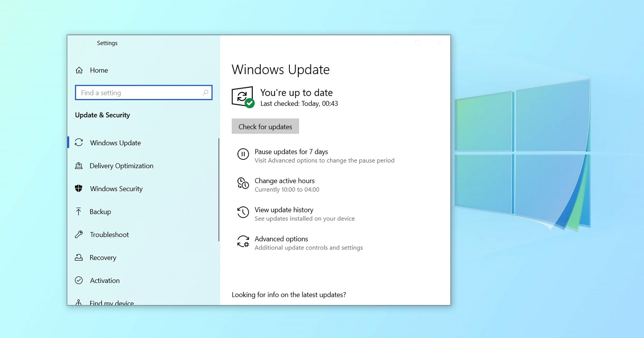Open Change active hours
The height and width of the screenshot is (338, 644).
click(285, 181)
